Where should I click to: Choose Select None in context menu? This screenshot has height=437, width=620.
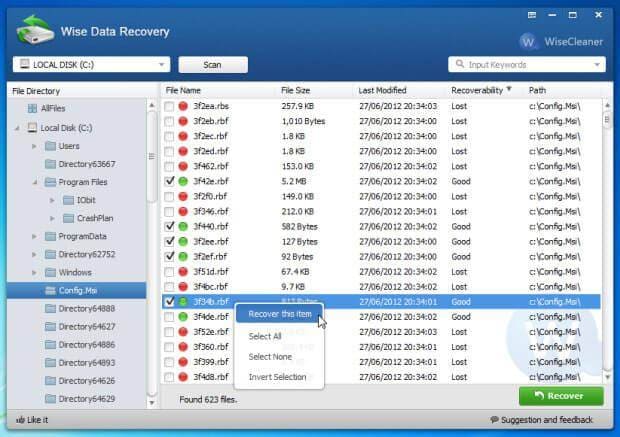[270, 357]
